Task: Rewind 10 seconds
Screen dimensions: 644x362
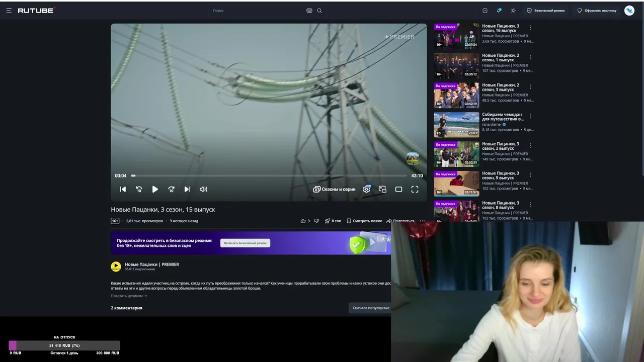Action: pos(139,189)
